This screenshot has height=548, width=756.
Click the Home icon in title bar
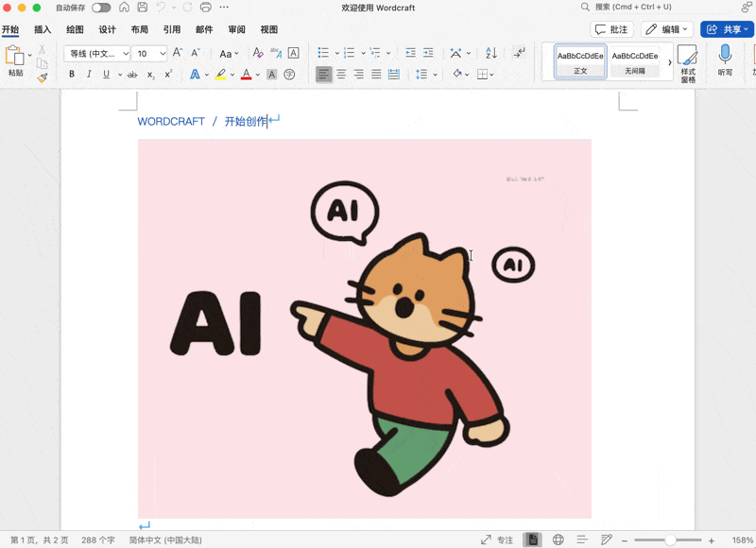125,8
